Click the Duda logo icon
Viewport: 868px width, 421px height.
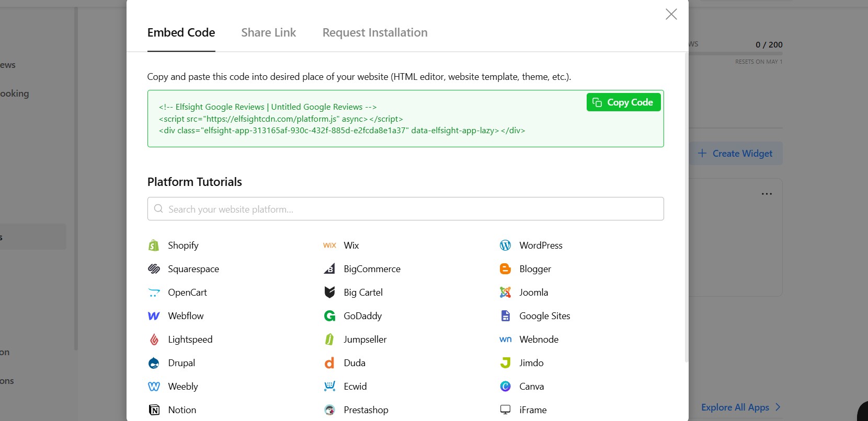329,363
